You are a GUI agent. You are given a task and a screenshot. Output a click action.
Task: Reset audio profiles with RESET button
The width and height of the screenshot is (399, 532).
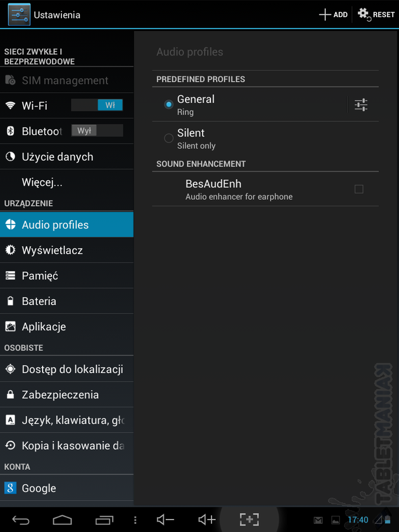click(377, 15)
